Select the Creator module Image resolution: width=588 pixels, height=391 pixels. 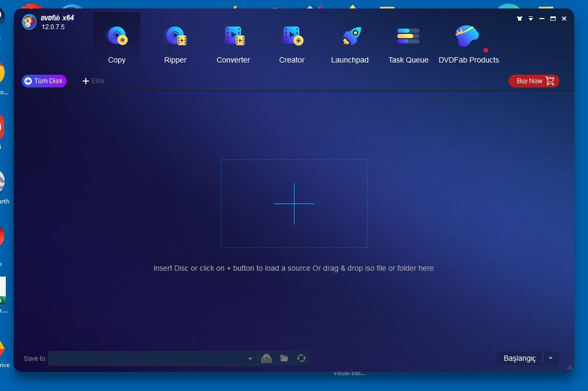tap(292, 44)
